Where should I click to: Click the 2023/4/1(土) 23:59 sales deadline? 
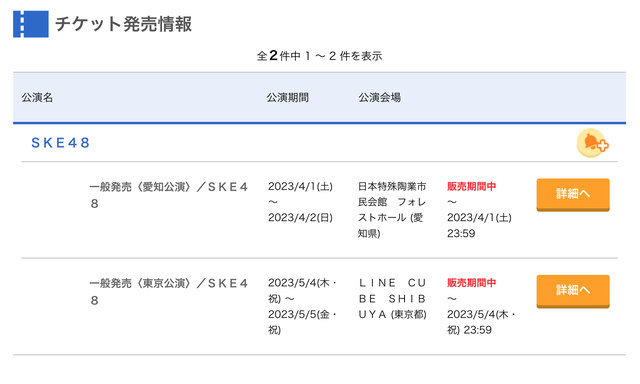click(x=479, y=225)
